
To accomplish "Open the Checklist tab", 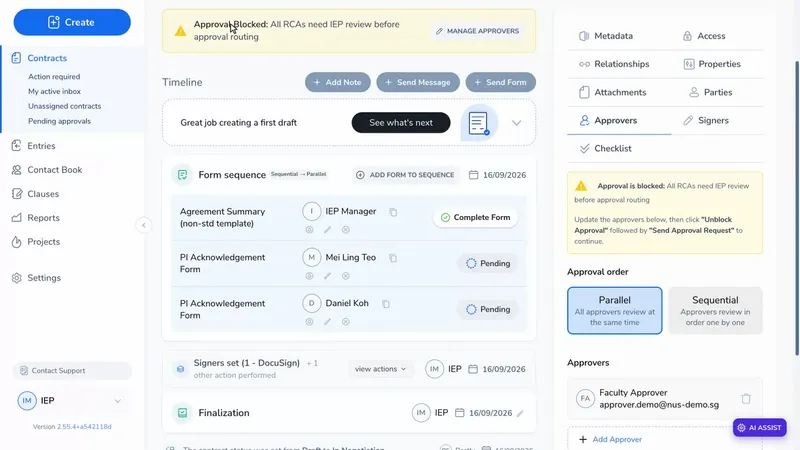I will [x=606, y=148].
